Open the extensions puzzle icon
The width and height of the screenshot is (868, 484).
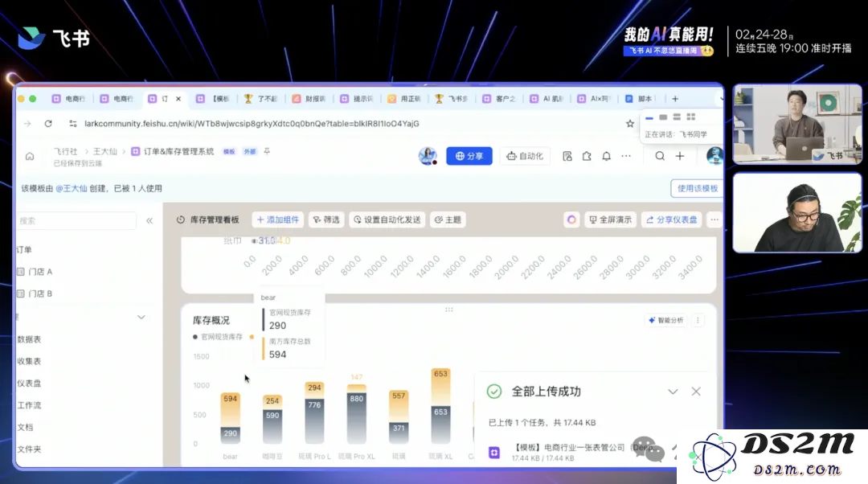point(587,156)
